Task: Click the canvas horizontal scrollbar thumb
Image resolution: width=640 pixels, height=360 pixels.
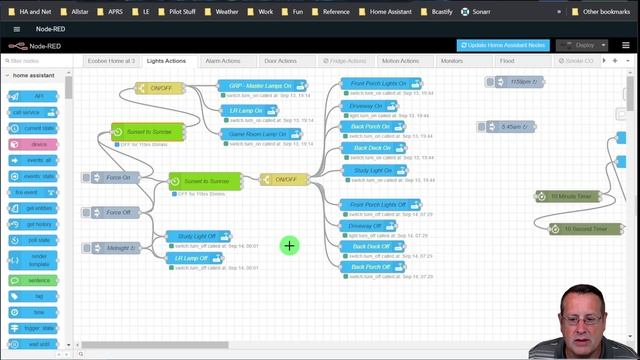Action: [x=155, y=345]
